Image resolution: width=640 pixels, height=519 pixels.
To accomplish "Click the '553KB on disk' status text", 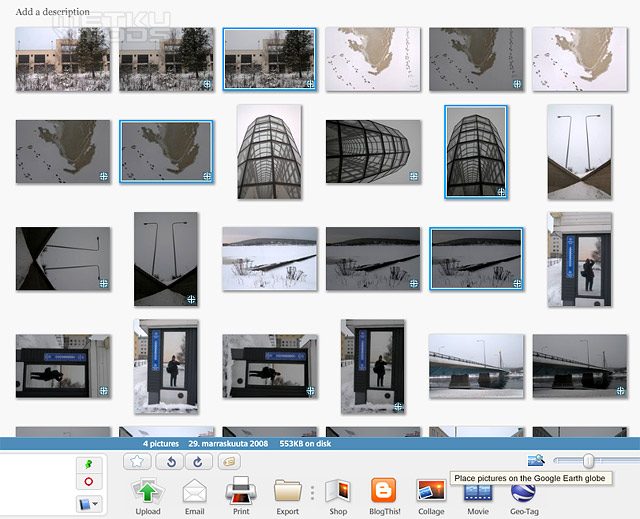I will click(305, 444).
